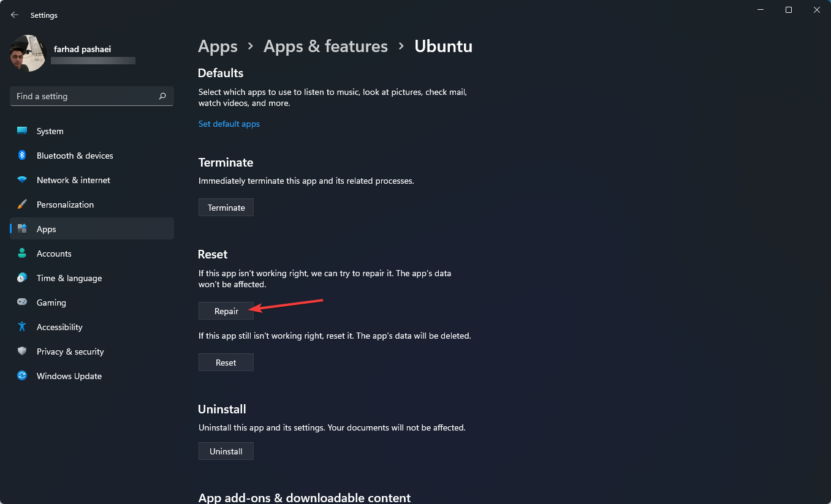Uninstall the Ubuntu app

click(x=226, y=451)
